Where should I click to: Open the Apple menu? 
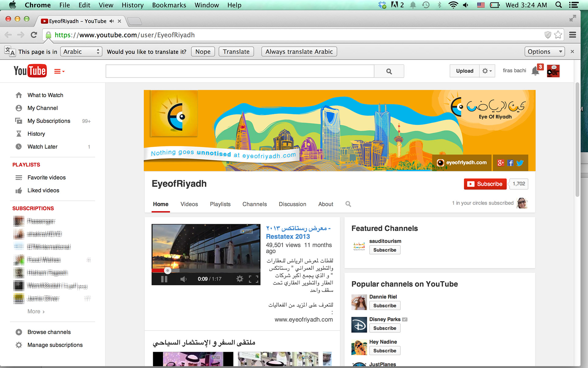click(13, 5)
